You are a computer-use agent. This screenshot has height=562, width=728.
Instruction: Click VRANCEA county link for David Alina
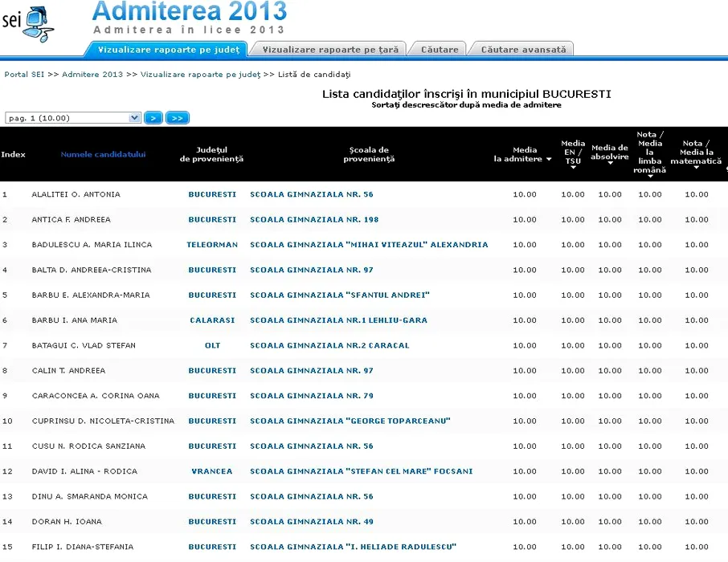(x=212, y=471)
